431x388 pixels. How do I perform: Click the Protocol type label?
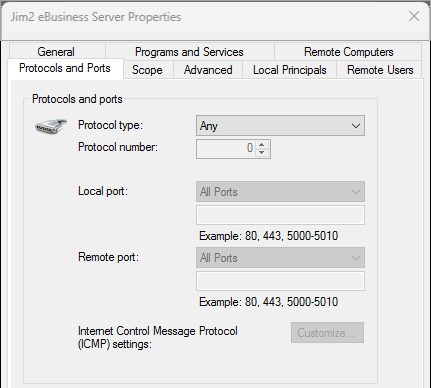coord(110,125)
